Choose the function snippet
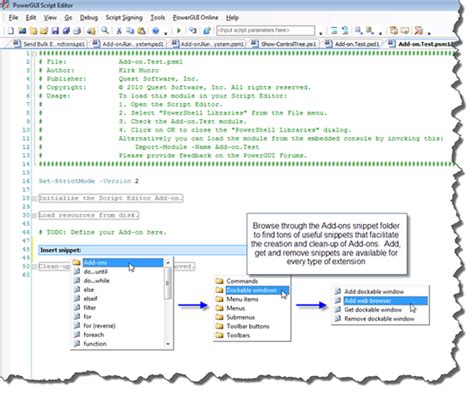The height and width of the screenshot is (394, 474). coord(95,344)
